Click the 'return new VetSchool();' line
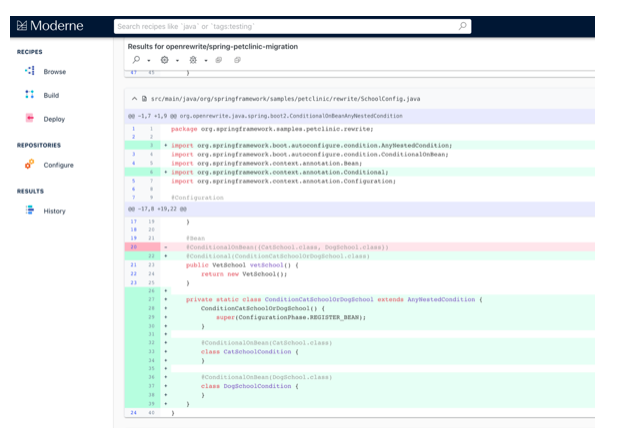 click(359, 274)
